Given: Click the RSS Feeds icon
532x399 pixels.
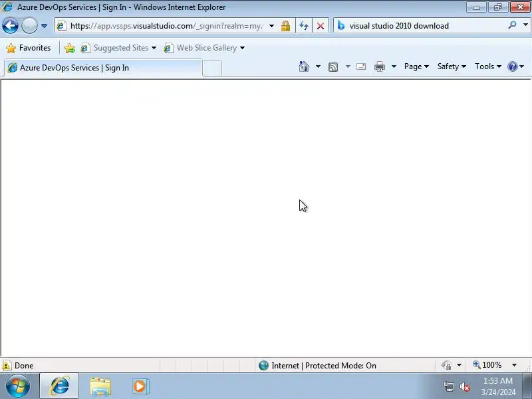Looking at the screenshot, I should [333, 67].
